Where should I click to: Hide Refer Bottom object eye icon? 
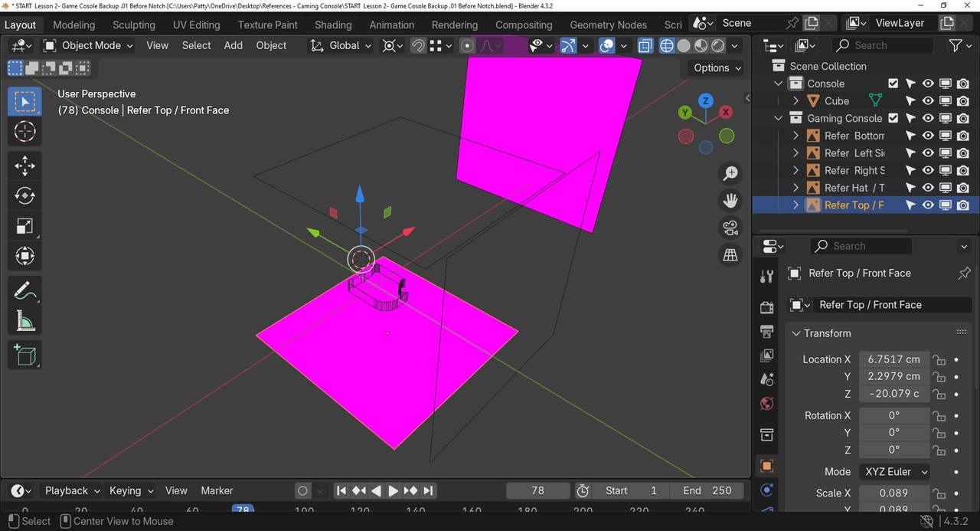[x=928, y=136]
